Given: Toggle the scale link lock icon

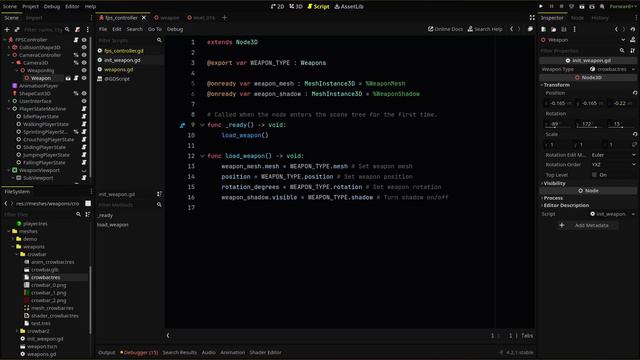Looking at the screenshot, I should (634, 144).
